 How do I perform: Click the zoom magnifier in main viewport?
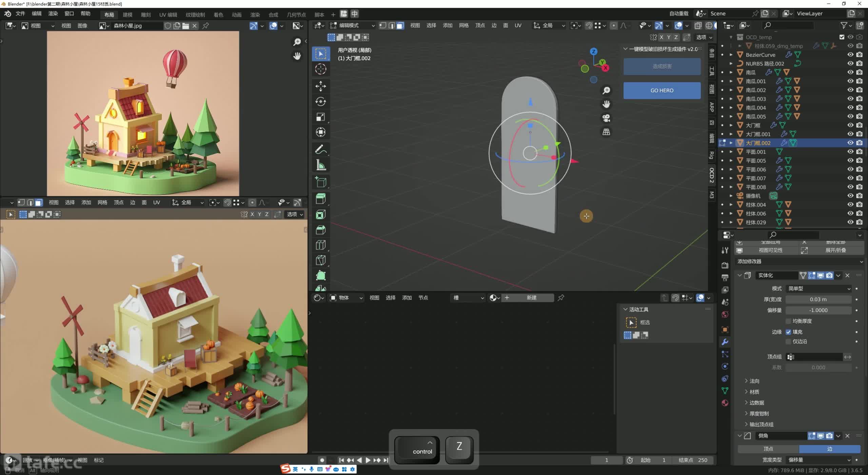[x=606, y=90]
